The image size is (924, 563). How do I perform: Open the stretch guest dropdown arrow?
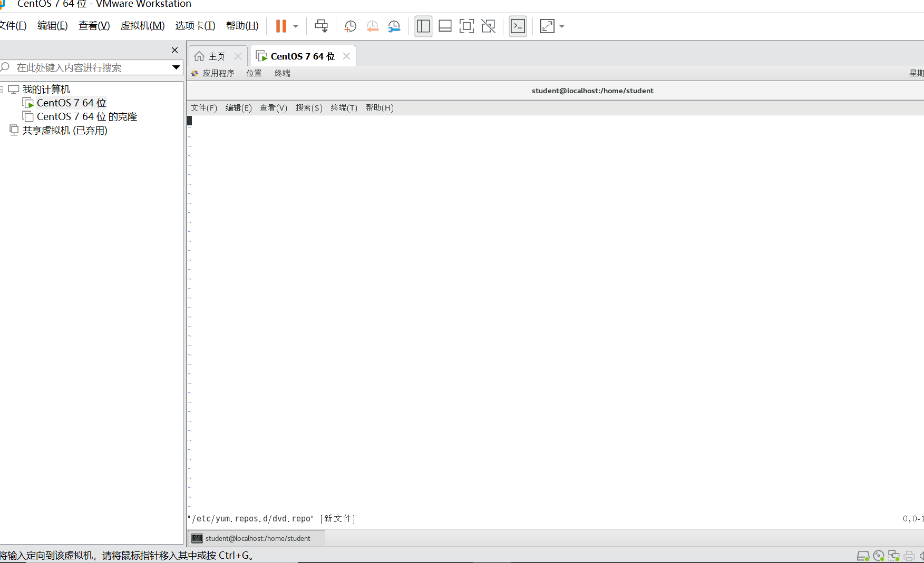tap(562, 26)
